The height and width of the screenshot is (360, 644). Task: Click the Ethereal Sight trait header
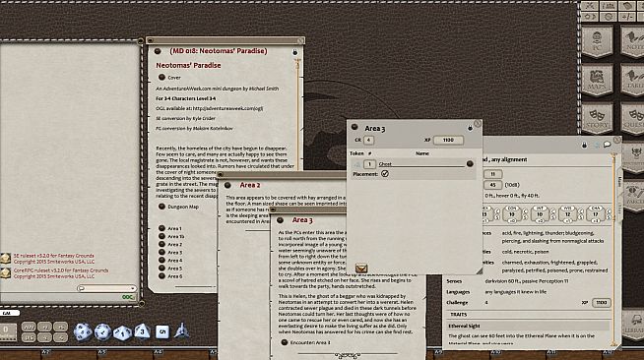tap(528, 326)
